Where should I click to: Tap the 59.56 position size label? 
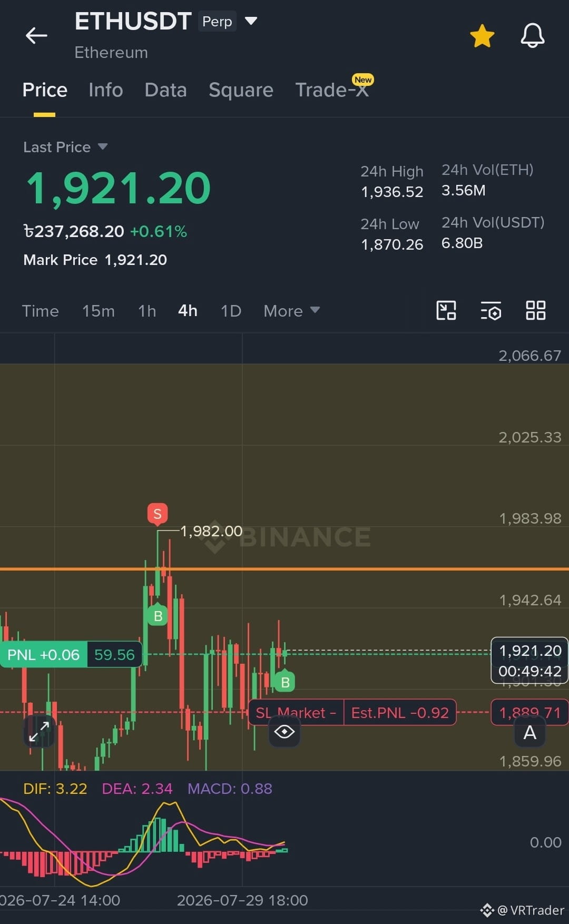tap(114, 655)
